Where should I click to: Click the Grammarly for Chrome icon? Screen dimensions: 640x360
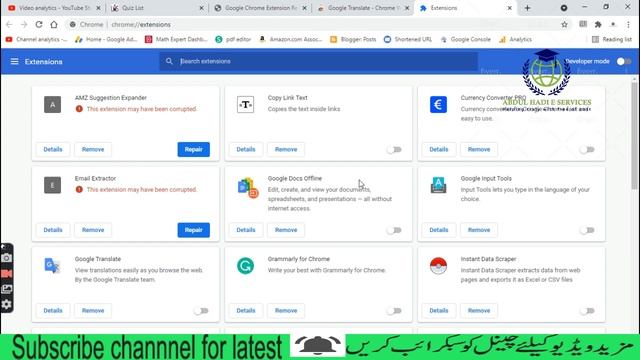(245, 266)
